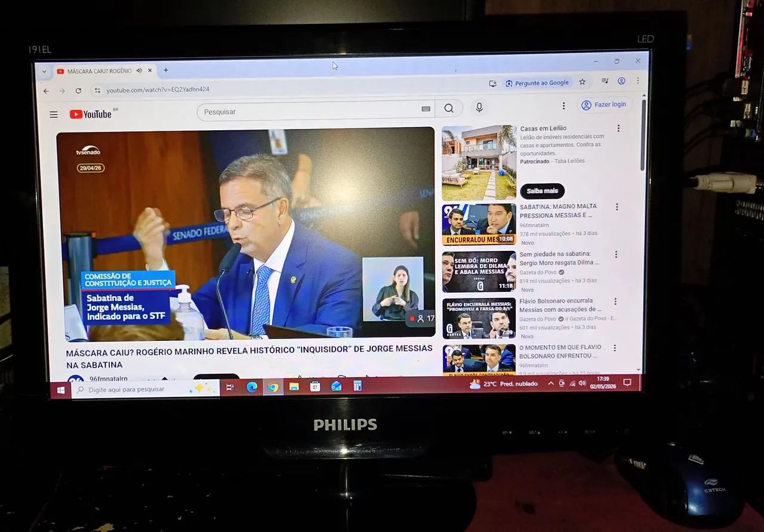Viewport: 764px width, 532px height.
Task: Open the weather widget 23°C Pred. nublado
Action: 503,384
